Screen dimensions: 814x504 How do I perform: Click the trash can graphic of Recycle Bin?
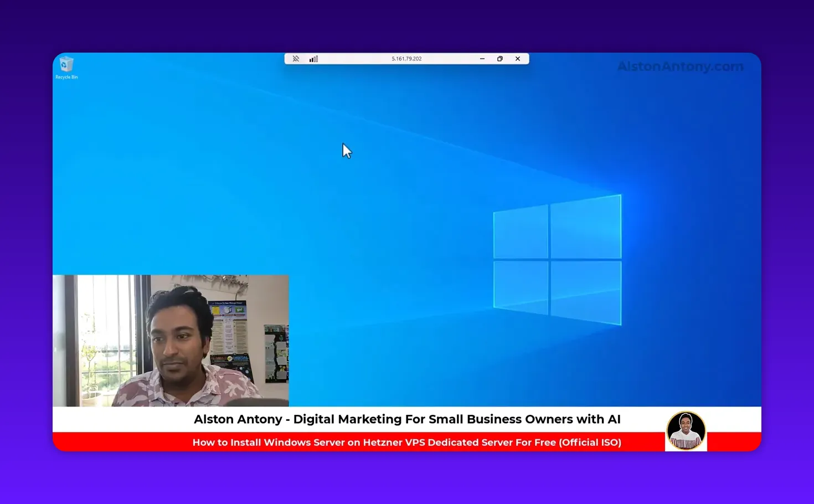tap(66, 64)
